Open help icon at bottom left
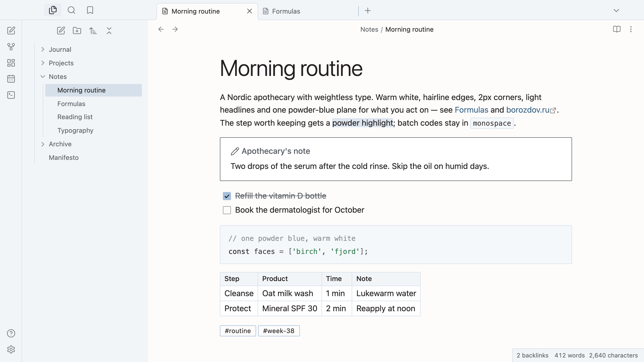The height and width of the screenshot is (362, 644). (x=11, y=333)
